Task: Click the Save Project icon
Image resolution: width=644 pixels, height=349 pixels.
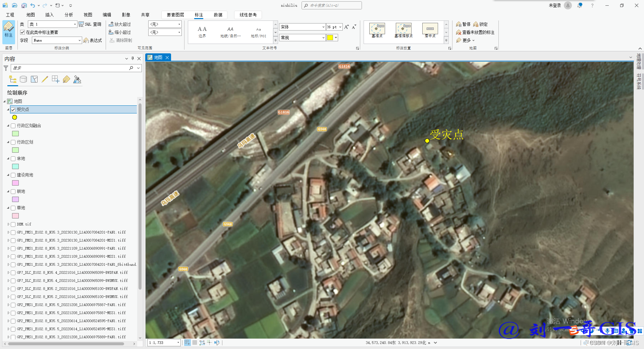Action: point(24,5)
